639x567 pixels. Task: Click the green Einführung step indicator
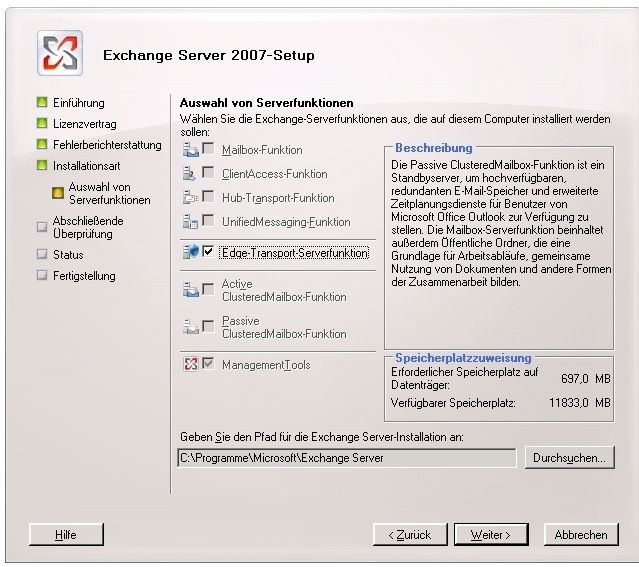(42, 102)
